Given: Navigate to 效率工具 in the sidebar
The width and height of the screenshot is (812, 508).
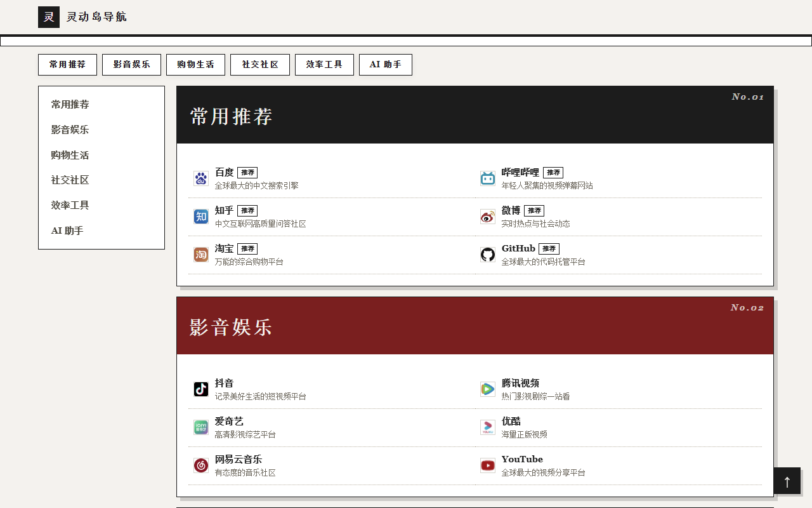Looking at the screenshot, I should (70, 205).
